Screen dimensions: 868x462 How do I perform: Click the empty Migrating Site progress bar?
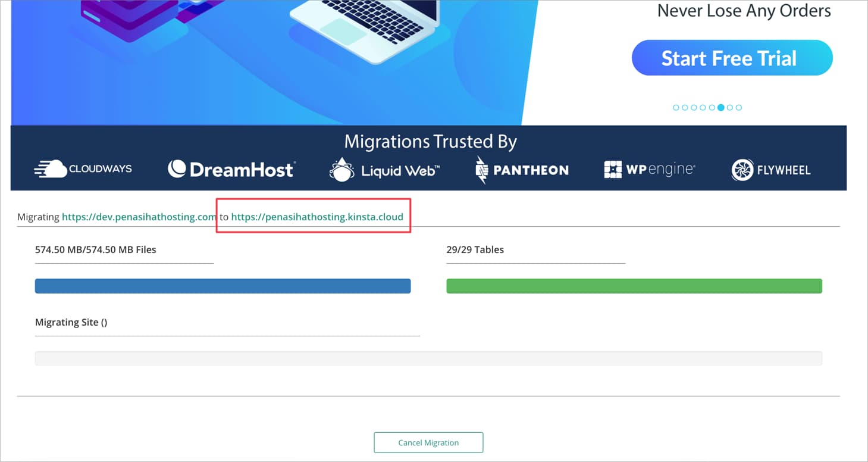[x=428, y=358]
